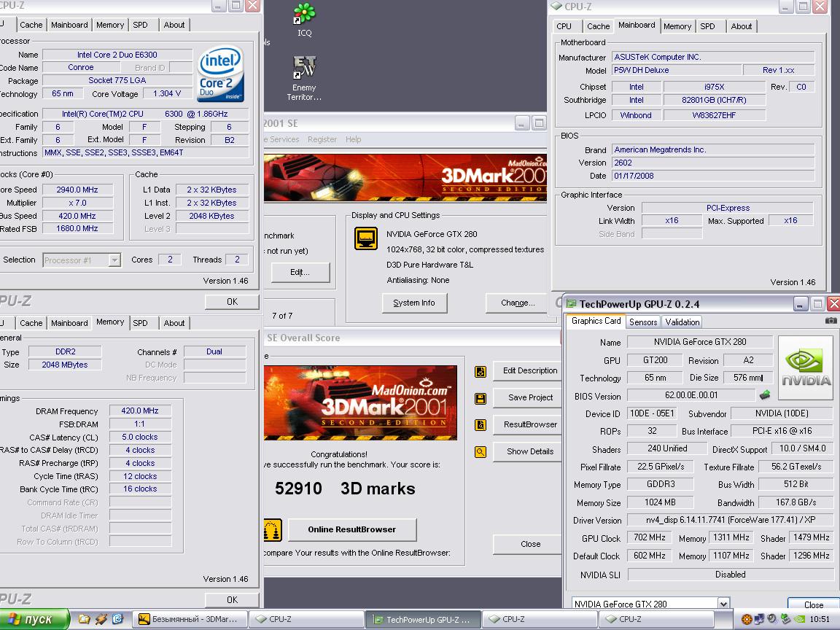
Task: Click the DRAM Frequency 420.0 MHz field
Action: [x=140, y=411]
